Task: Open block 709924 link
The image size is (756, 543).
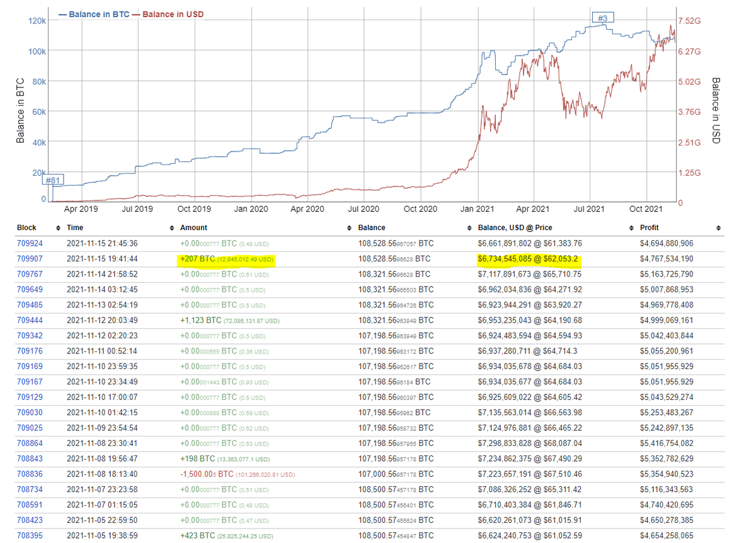Action: pos(30,243)
